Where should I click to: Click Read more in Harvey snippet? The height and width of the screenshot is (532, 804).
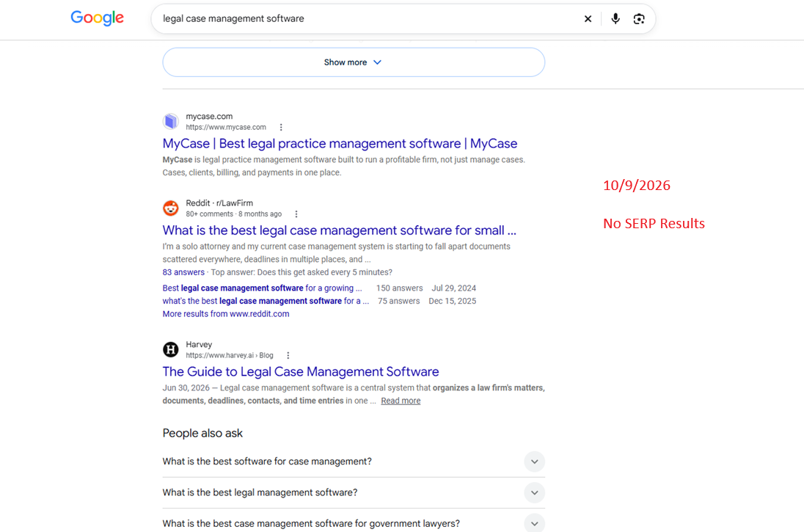tap(401, 401)
